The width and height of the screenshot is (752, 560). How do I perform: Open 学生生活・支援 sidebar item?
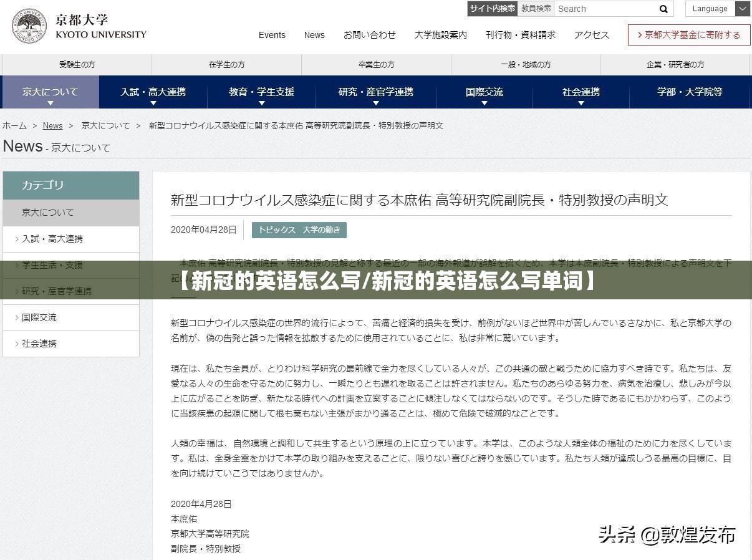pos(71,265)
